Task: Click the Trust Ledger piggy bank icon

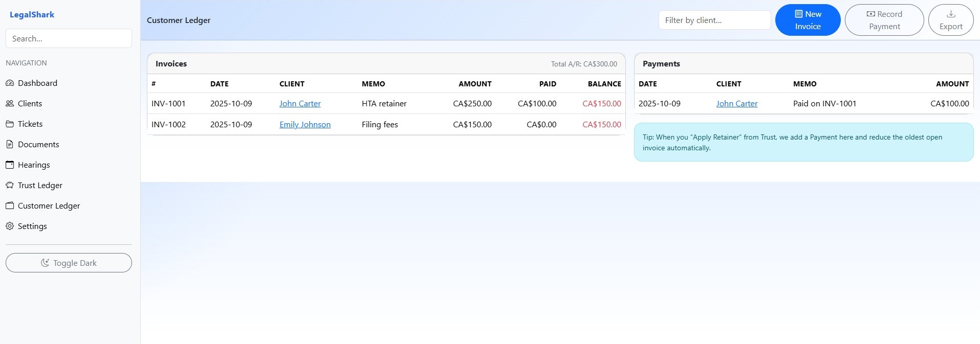Action: pos(10,185)
